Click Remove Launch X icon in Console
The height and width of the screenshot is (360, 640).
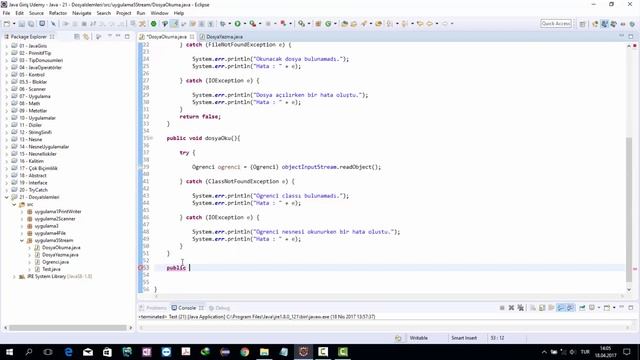[x=511, y=308]
